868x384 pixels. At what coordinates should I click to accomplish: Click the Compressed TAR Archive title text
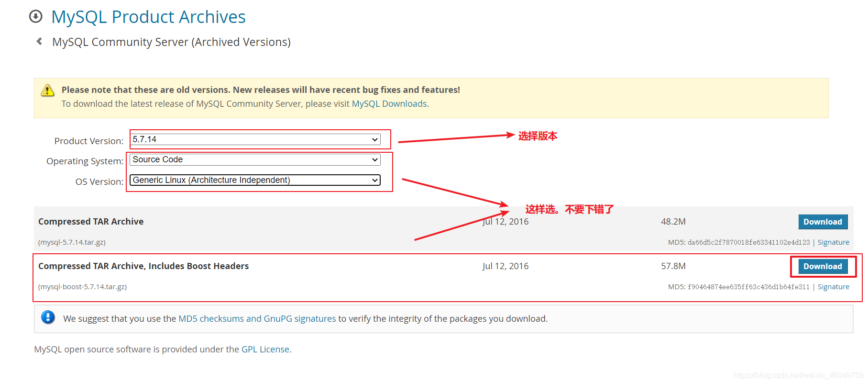pyautogui.click(x=91, y=222)
